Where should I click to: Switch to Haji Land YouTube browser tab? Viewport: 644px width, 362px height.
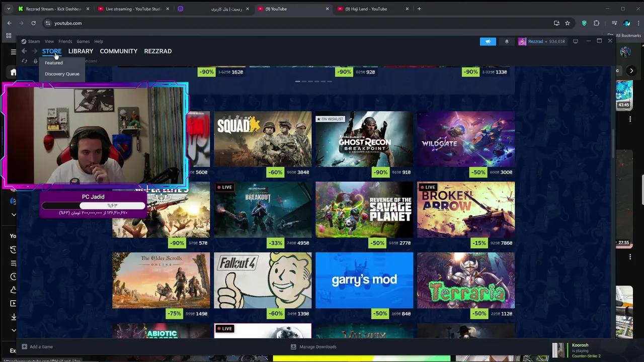[372, 9]
